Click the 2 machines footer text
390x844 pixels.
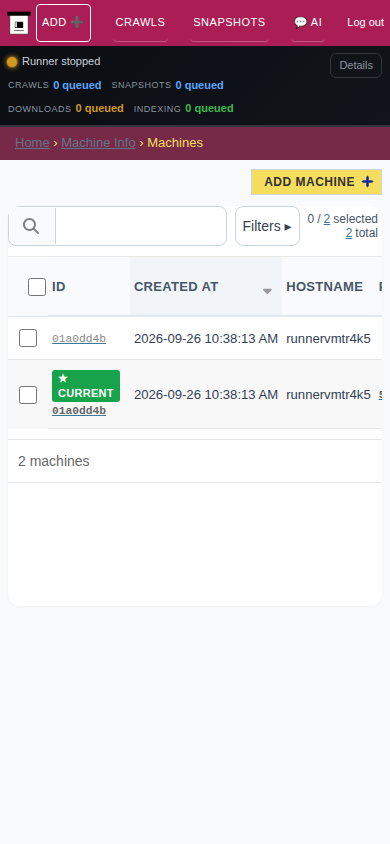[x=54, y=461]
